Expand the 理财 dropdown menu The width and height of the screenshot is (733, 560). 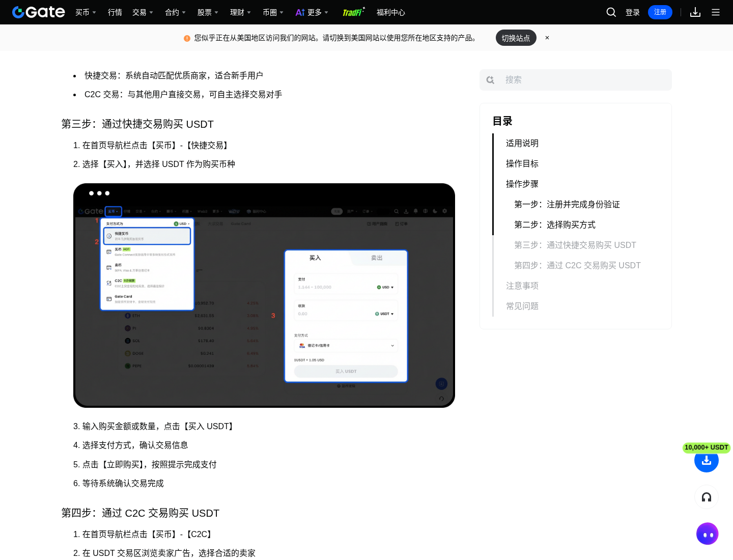[x=240, y=12]
